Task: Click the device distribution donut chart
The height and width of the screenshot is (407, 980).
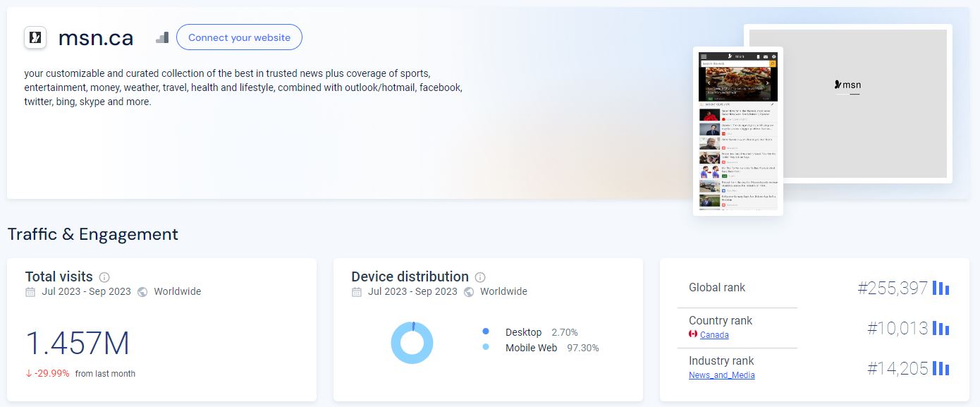Action: point(412,343)
